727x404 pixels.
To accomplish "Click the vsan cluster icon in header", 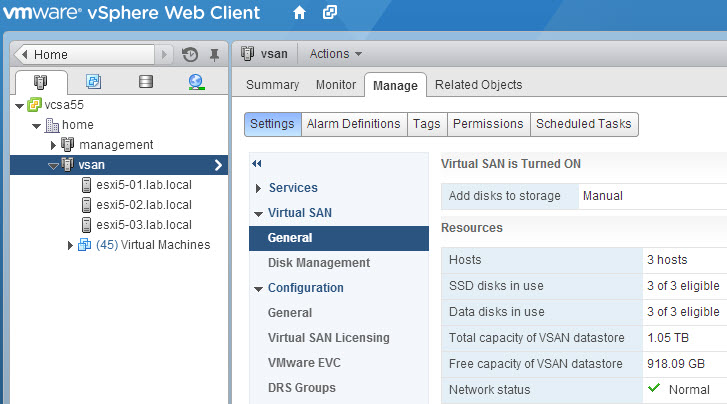I will 248,54.
